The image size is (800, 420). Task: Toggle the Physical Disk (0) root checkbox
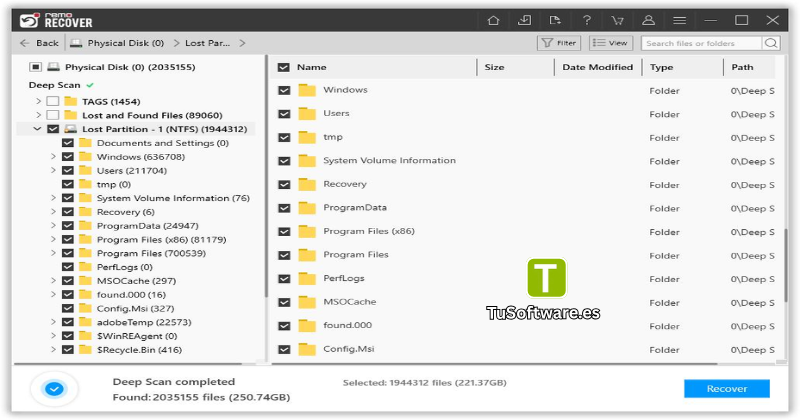[35, 67]
